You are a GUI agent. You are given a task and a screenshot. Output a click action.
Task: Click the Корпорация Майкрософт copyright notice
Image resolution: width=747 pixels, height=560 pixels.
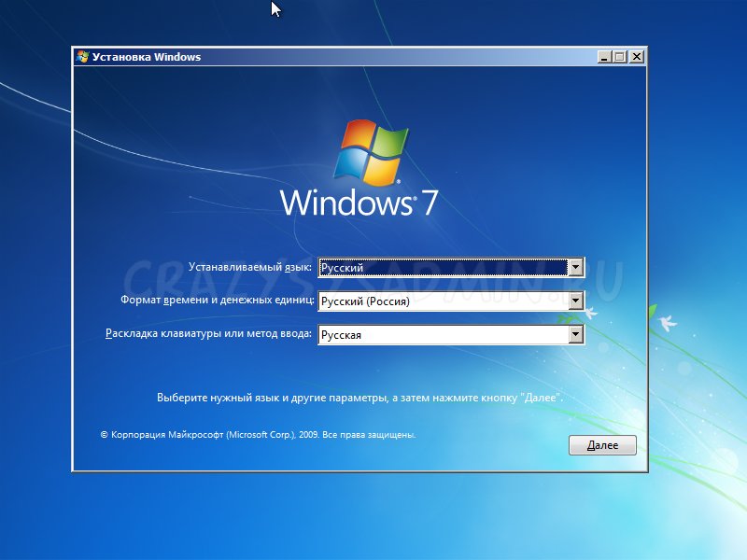coord(258,435)
